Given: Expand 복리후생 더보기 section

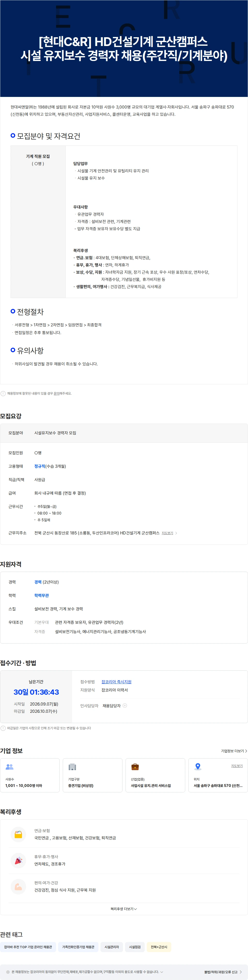Looking at the screenshot, I should click(124, 909).
